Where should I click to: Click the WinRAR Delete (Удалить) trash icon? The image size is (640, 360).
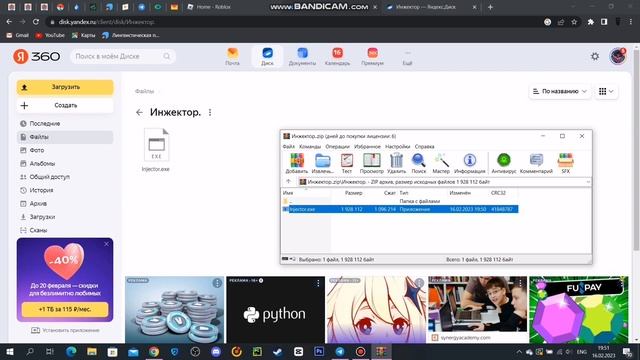[396, 163]
